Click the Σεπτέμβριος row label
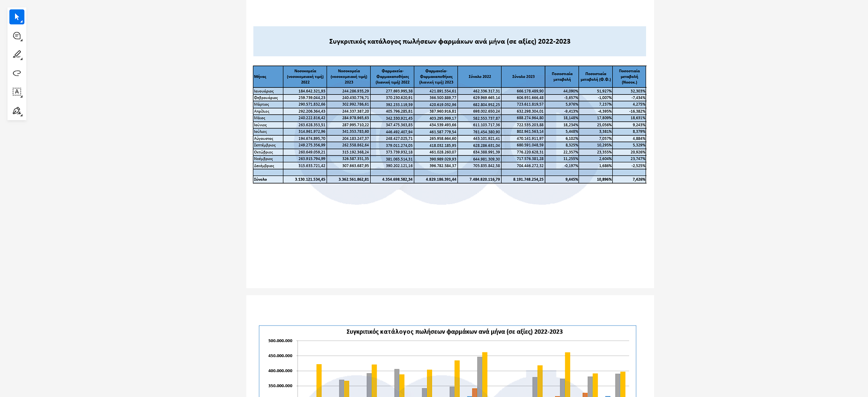The width and height of the screenshot is (868, 397). (x=265, y=145)
